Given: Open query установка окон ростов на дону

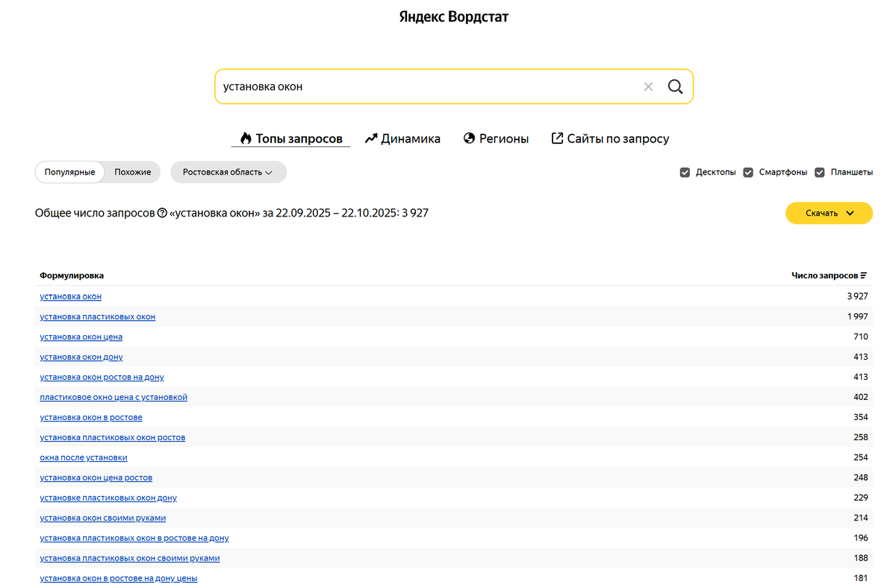Looking at the screenshot, I should coord(102,377).
